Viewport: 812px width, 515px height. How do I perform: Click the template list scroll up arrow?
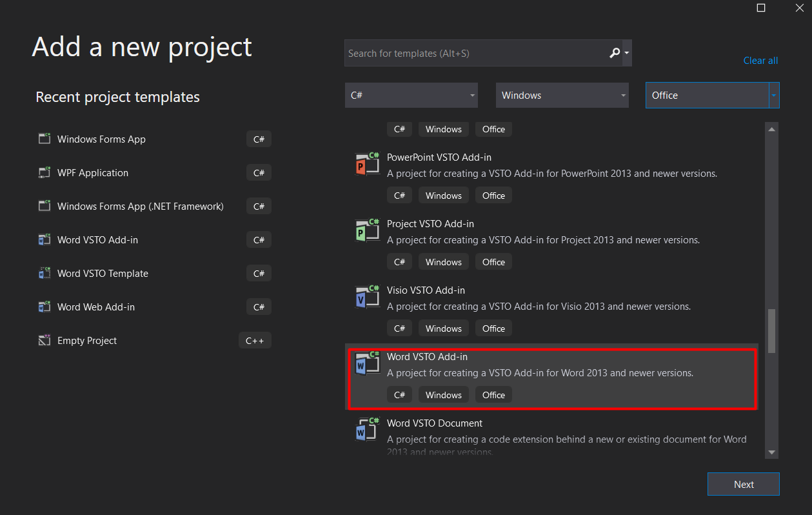771,130
